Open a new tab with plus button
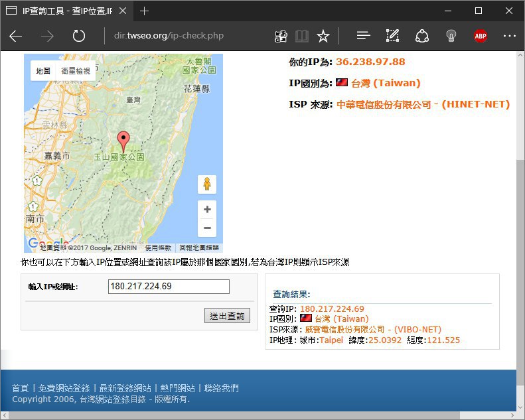 pyautogui.click(x=145, y=11)
